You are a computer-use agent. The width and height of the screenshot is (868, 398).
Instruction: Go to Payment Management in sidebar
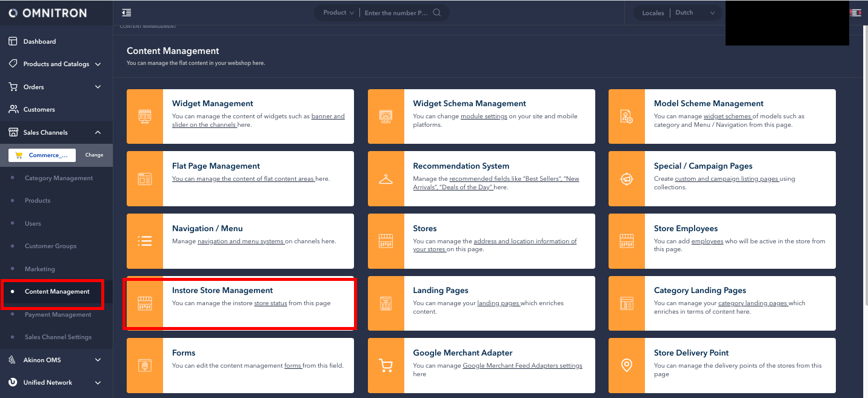(58, 314)
